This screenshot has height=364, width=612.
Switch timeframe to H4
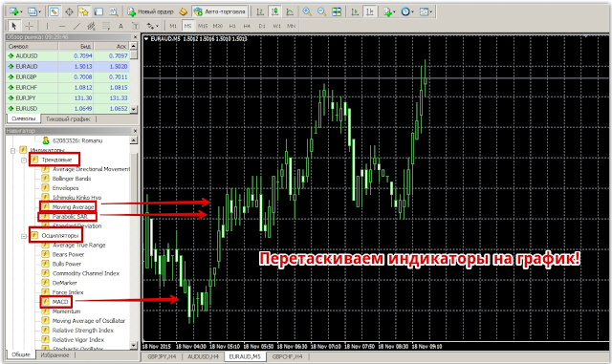pyautogui.click(x=247, y=26)
